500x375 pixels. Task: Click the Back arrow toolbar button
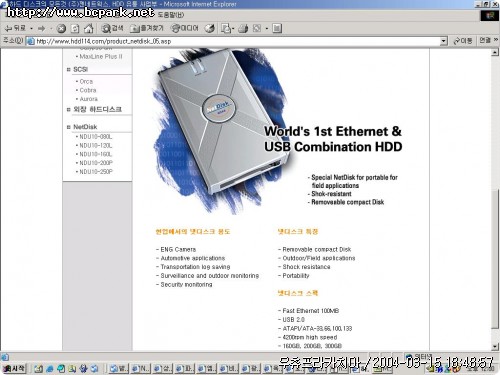point(15,28)
